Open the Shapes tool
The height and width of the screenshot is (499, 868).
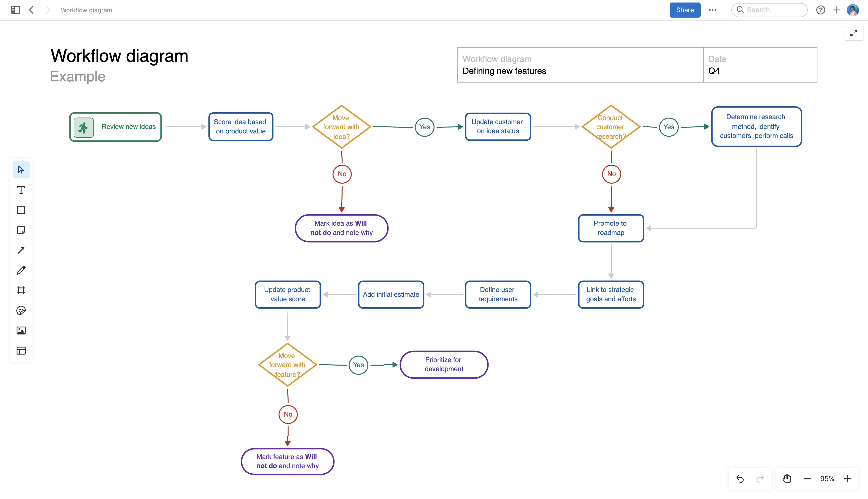click(x=21, y=210)
